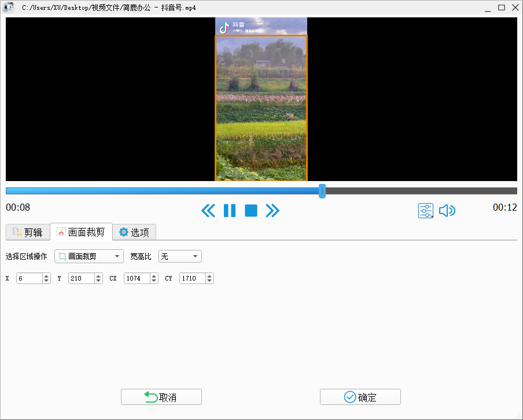Expand the 画面裁剪 operation combo box
523x420 pixels.
point(117,256)
